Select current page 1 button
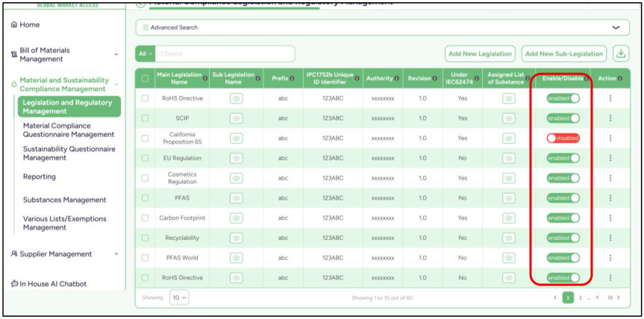This screenshot has width=644, height=319. 568,297
